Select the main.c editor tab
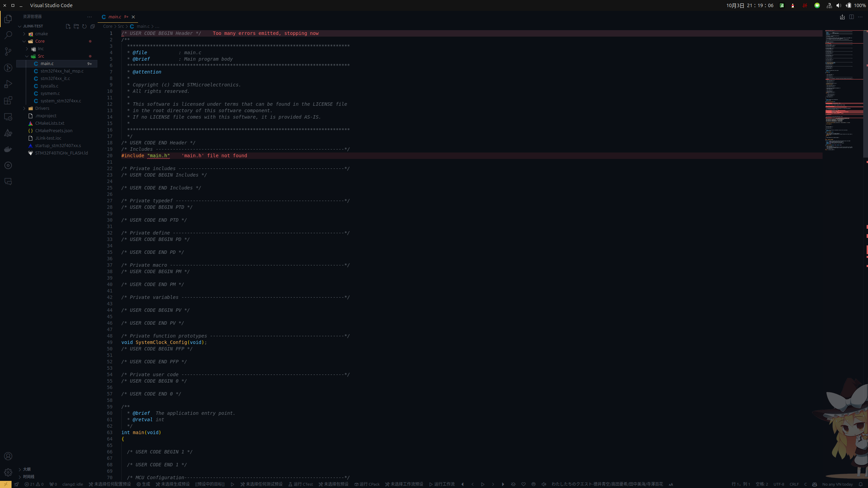 coord(115,17)
